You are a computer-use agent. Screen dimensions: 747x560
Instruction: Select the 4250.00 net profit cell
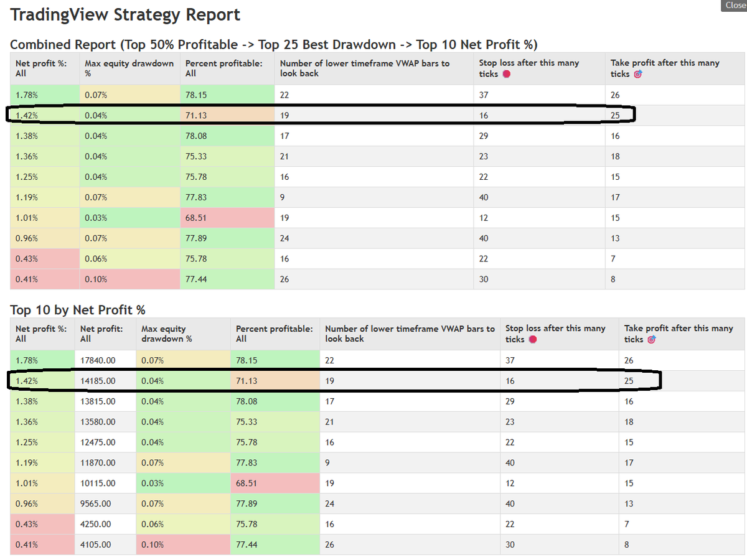click(105, 525)
